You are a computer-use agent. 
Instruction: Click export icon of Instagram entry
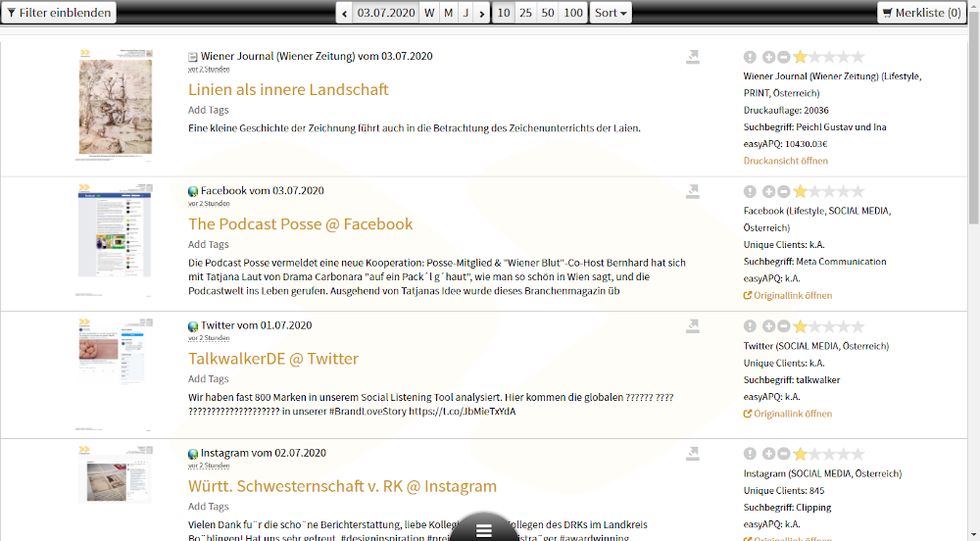[693, 454]
